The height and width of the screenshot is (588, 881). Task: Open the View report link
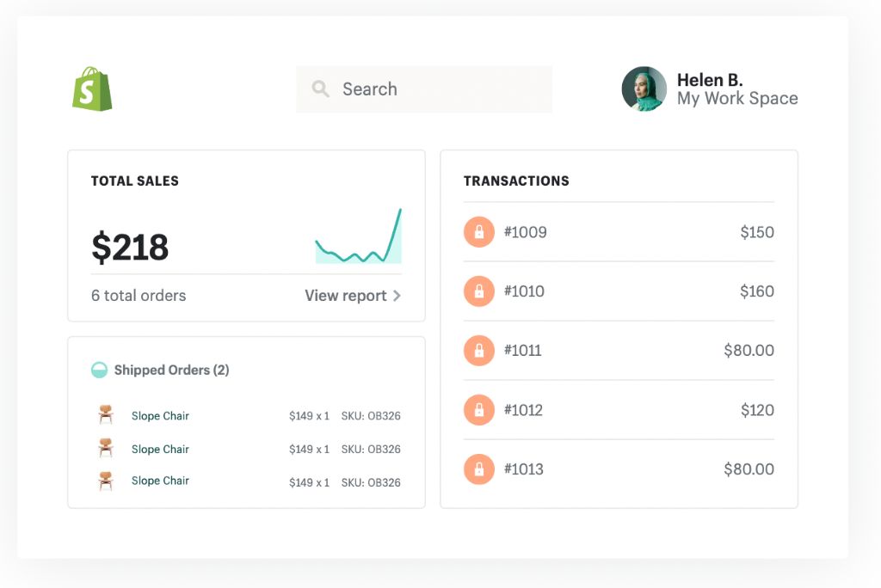pyautogui.click(x=345, y=296)
